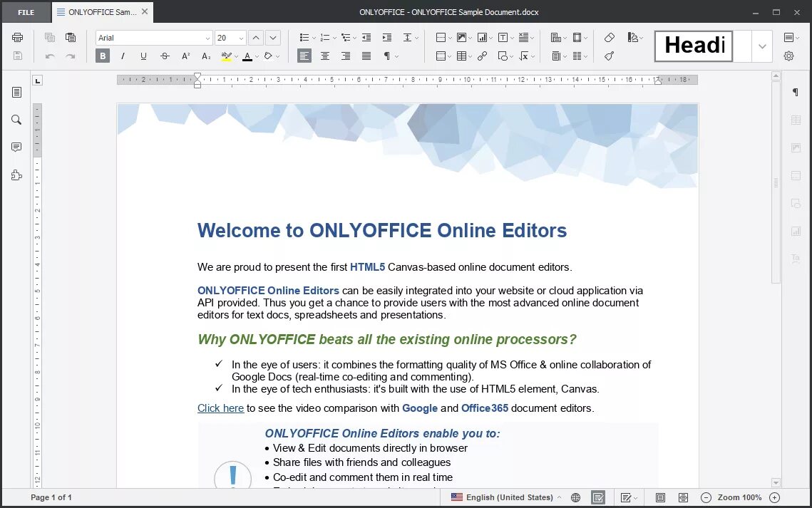Select the Copy Style (format painter) tool

[608, 56]
